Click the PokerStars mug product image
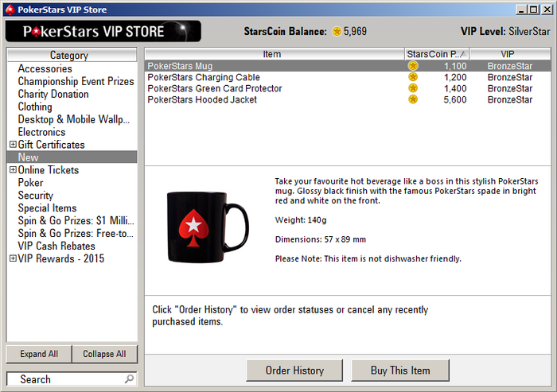Screen dimensions: 557x392 (x=208, y=227)
